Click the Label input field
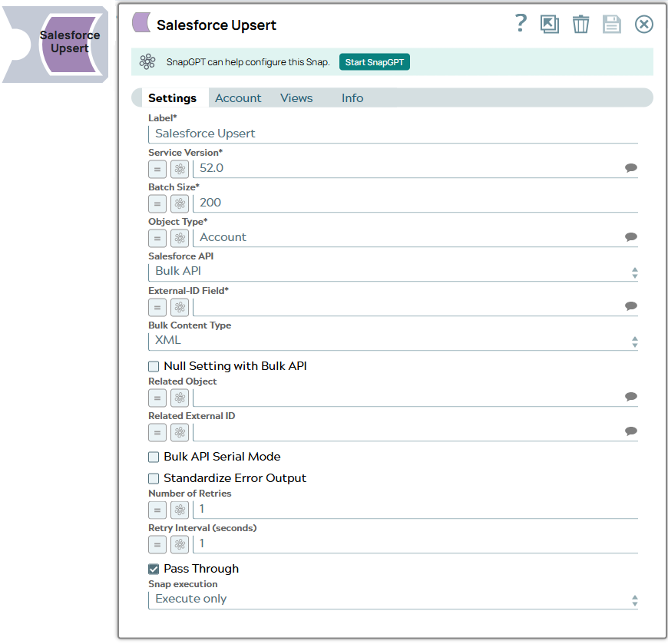This screenshot has height=644, width=668. click(393, 134)
